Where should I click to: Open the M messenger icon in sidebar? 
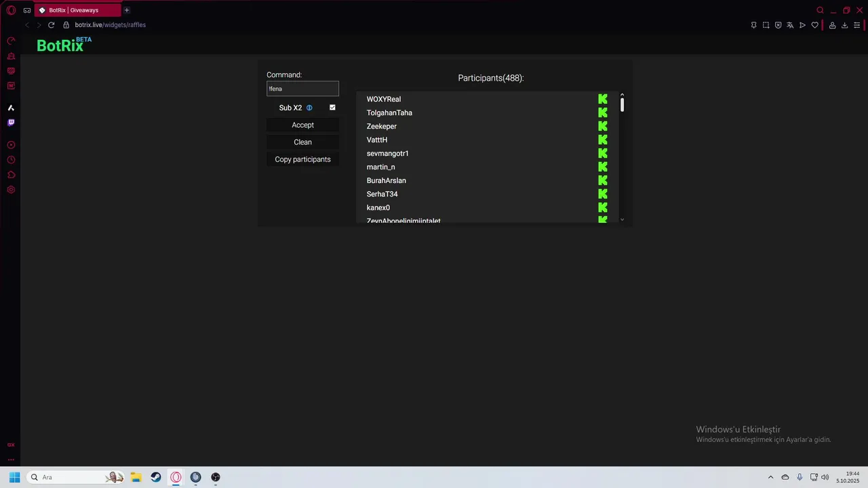pos(11,86)
